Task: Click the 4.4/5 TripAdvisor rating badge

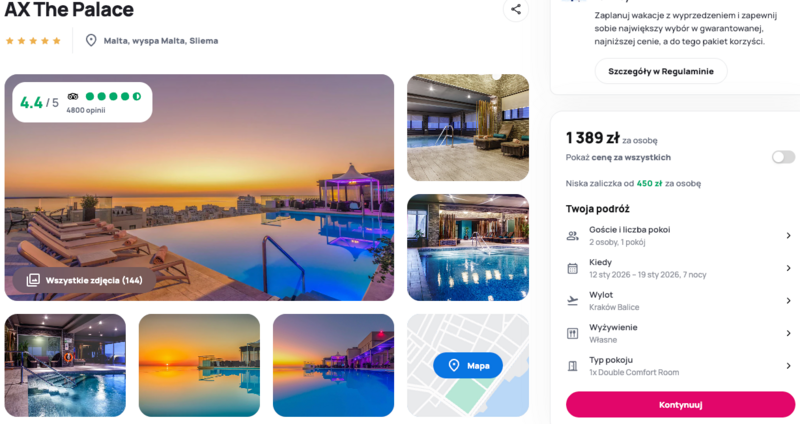Action: tap(82, 102)
